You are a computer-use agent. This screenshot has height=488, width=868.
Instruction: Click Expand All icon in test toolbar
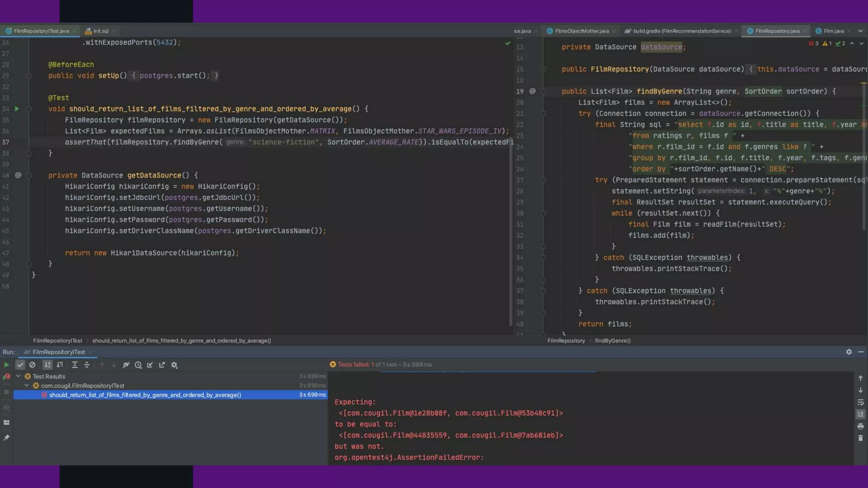point(75,365)
